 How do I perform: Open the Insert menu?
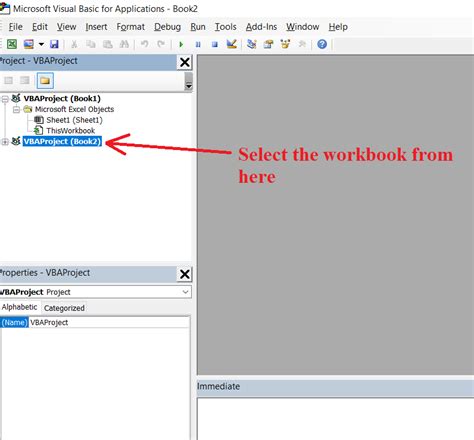point(96,27)
